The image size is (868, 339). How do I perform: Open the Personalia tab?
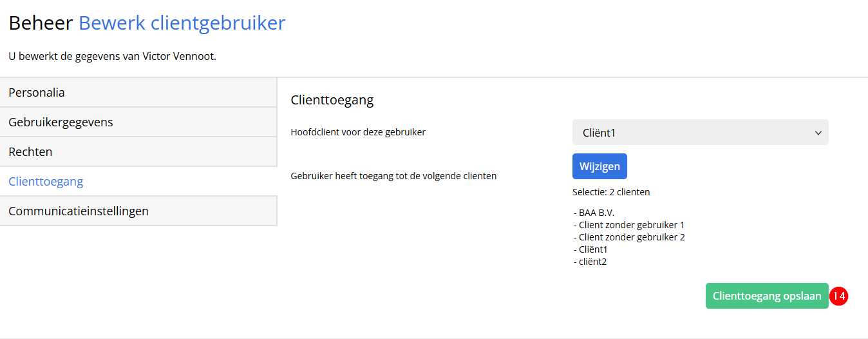coord(138,92)
